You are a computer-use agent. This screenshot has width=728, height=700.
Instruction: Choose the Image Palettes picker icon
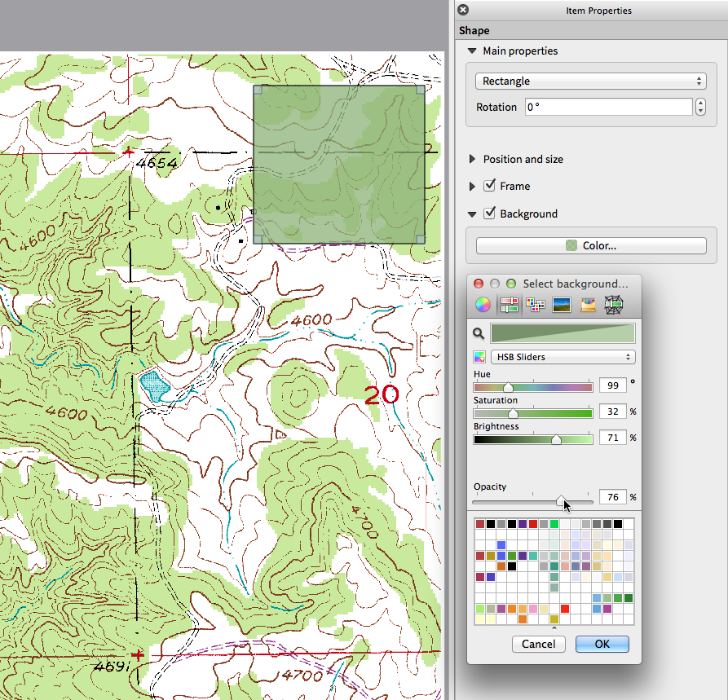click(x=561, y=306)
